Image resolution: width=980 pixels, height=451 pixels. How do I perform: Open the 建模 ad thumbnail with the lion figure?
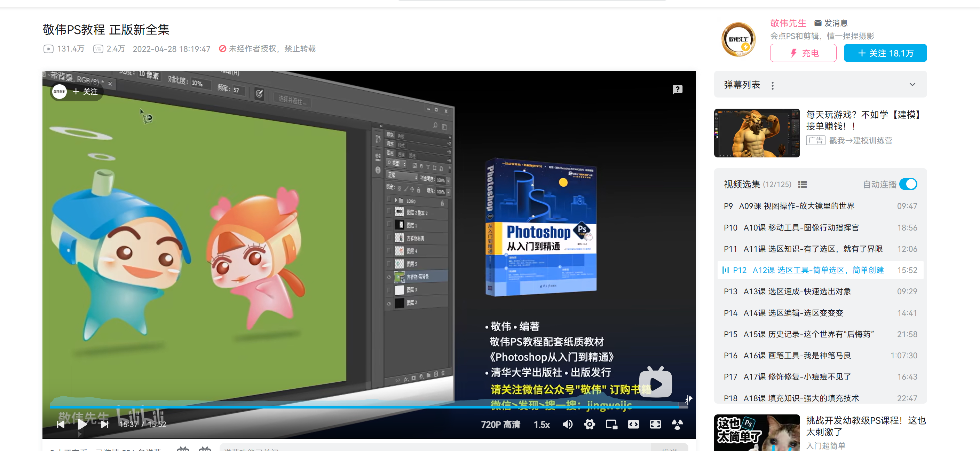(x=757, y=133)
